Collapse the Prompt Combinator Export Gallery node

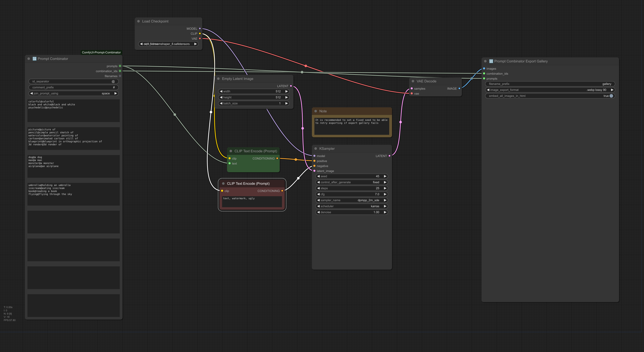(x=485, y=61)
